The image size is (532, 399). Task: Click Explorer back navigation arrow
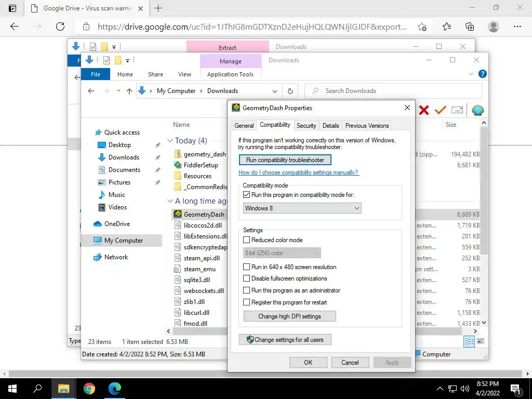tap(90, 91)
